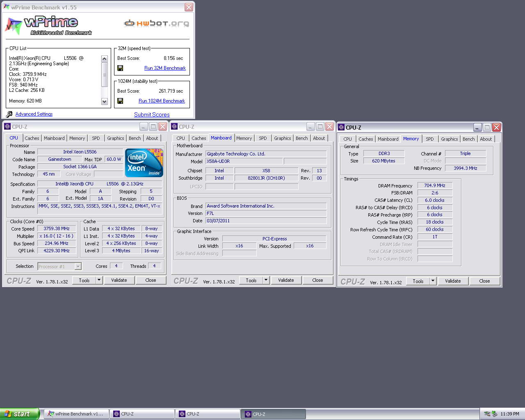
Task: Click the Core Speed value 3759.38 MHz
Action: pos(57,228)
